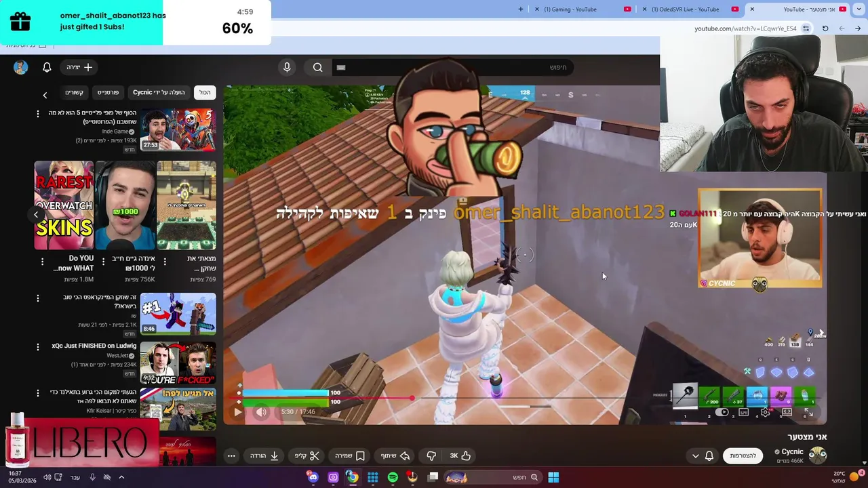Open YouTube notifications bell in header
This screenshot has height=488, width=868.
tap(47, 67)
